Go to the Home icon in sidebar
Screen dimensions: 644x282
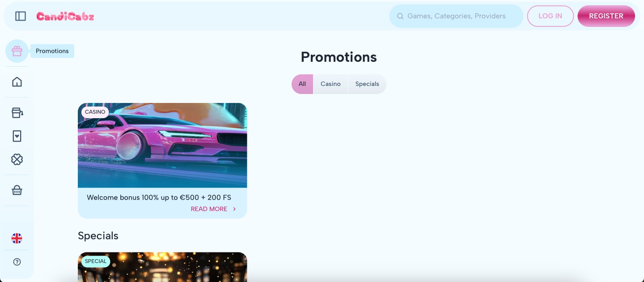pos(17,82)
